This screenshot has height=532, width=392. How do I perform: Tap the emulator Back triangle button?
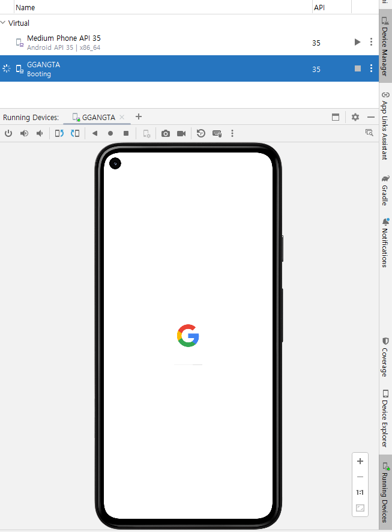point(95,133)
